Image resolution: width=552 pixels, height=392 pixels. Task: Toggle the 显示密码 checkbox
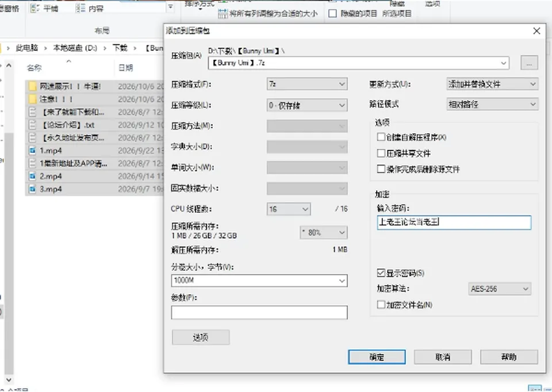click(x=381, y=272)
